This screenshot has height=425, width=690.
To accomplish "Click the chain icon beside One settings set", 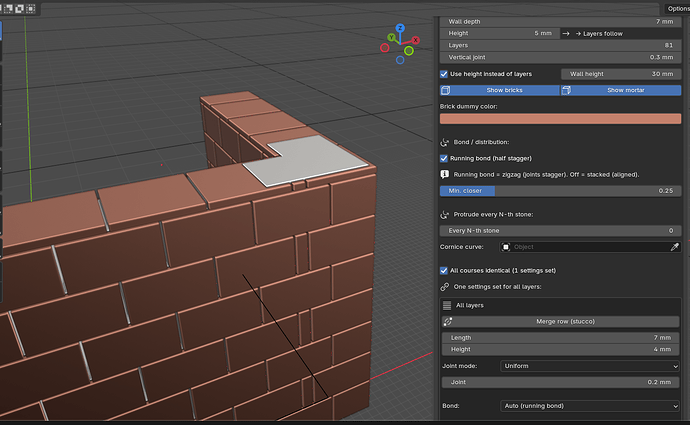I will tap(444, 287).
